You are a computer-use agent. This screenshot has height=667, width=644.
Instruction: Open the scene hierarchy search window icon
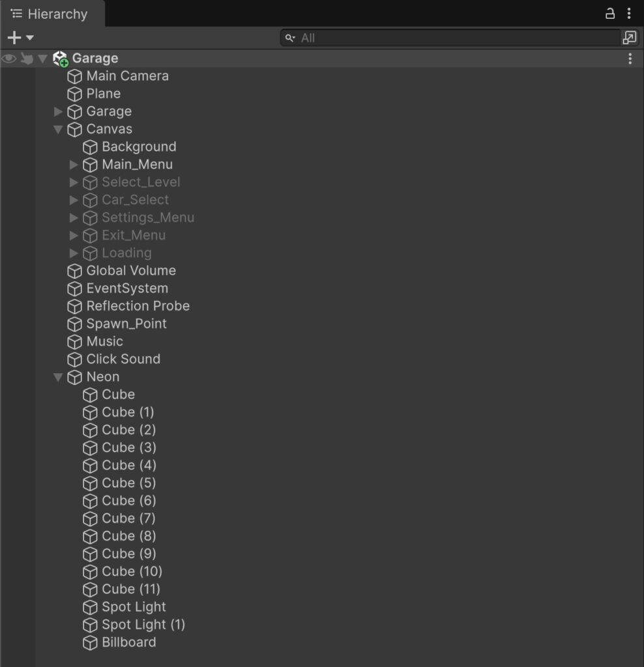click(629, 38)
